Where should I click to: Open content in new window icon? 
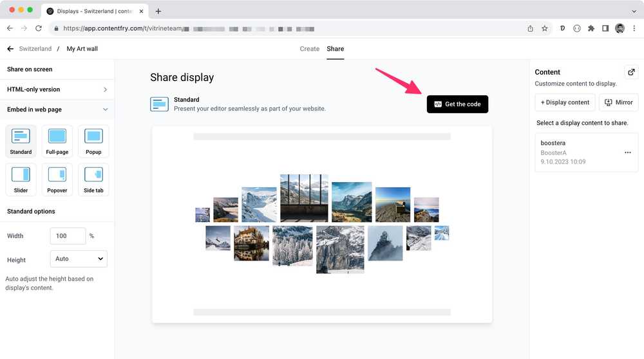tap(631, 72)
